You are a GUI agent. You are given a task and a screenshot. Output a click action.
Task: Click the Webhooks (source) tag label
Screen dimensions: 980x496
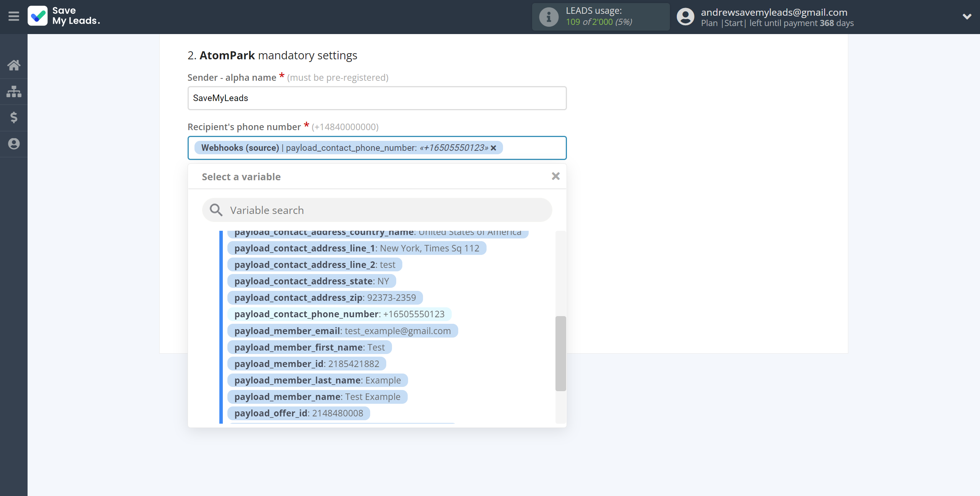pyautogui.click(x=240, y=148)
